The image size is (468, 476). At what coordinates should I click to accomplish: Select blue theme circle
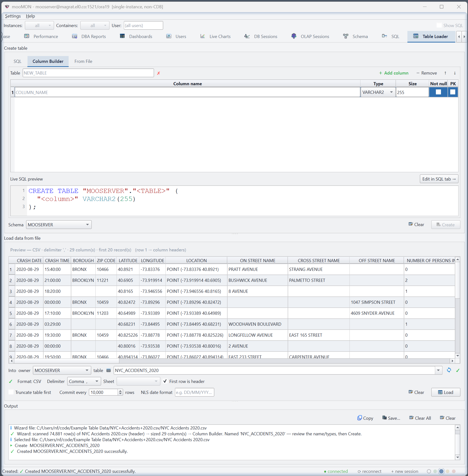coord(441,471)
